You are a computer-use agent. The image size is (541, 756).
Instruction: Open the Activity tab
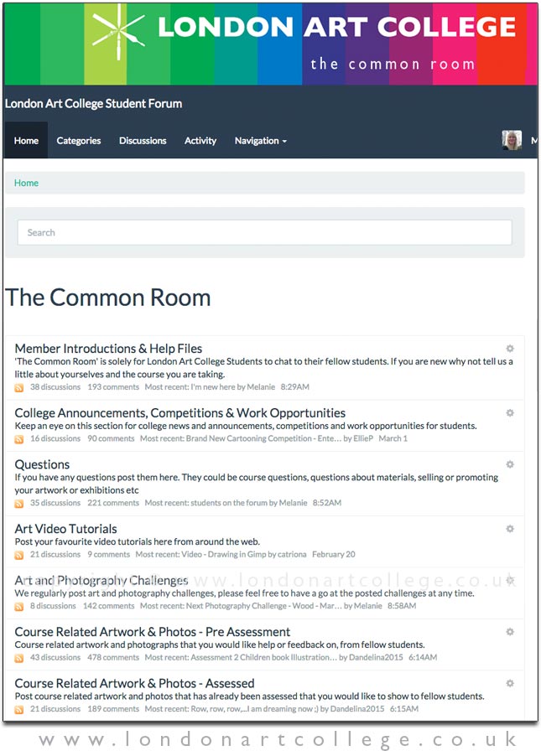(200, 141)
